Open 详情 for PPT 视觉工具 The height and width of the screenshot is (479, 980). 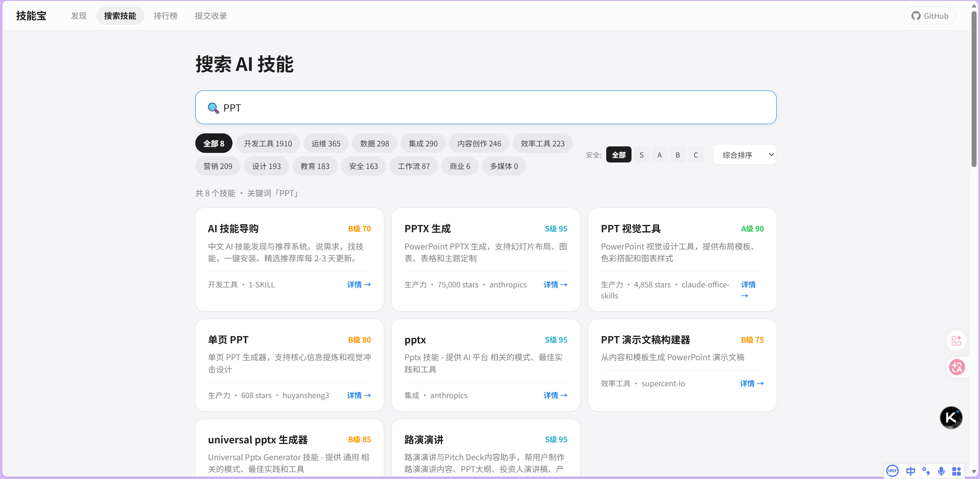point(748,290)
